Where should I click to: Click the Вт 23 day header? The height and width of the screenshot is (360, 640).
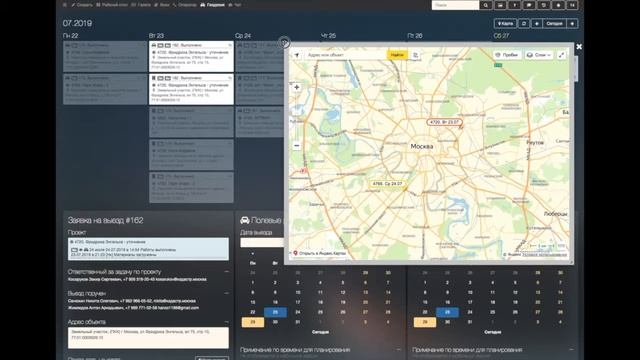156,36
